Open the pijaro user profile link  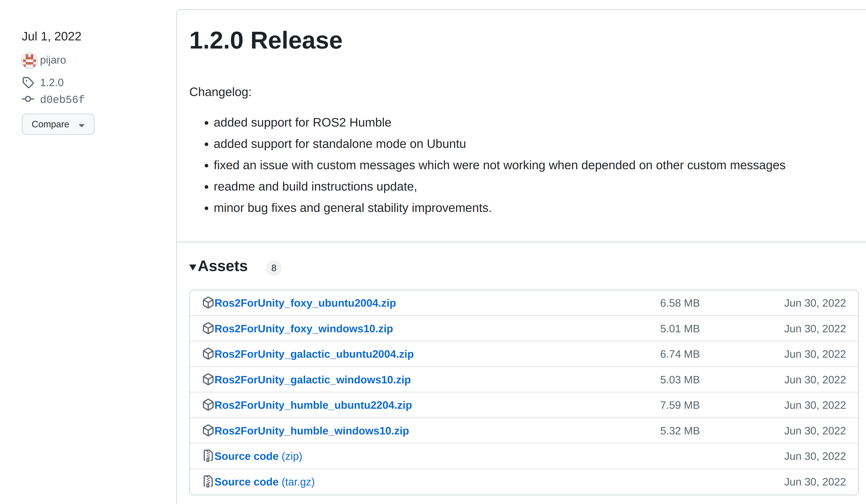(53, 60)
